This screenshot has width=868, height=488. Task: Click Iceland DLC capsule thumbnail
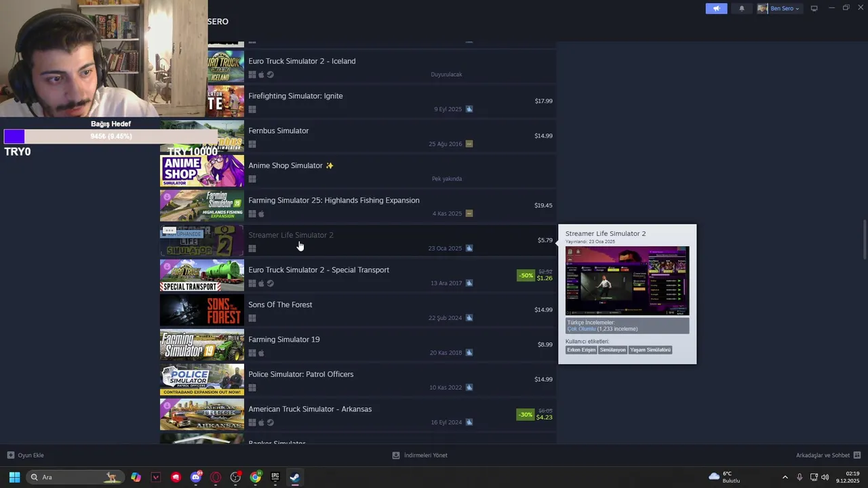click(224, 66)
